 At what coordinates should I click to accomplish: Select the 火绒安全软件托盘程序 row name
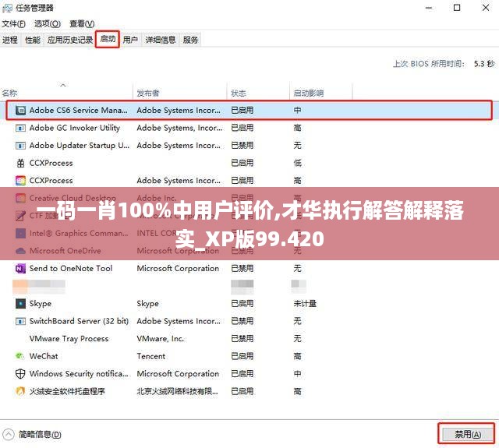click(67, 391)
